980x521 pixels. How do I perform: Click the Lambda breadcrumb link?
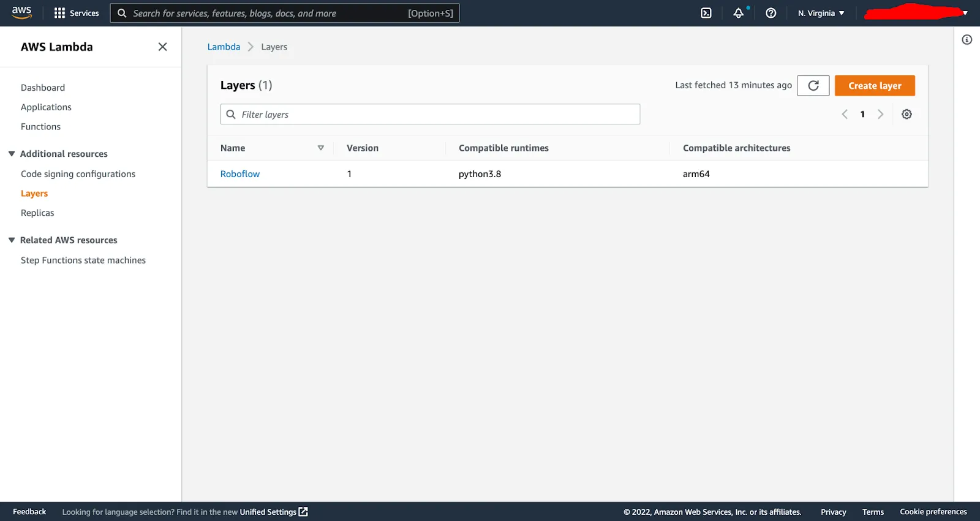point(224,47)
